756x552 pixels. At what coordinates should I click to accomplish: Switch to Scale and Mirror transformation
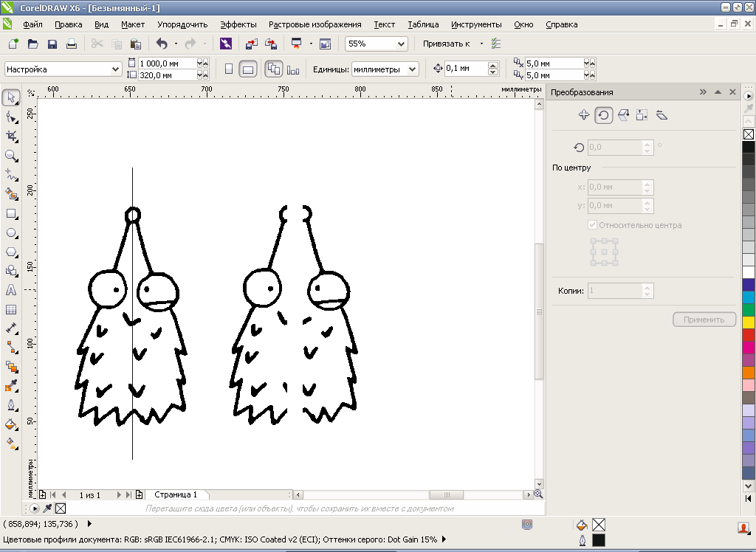[623, 114]
